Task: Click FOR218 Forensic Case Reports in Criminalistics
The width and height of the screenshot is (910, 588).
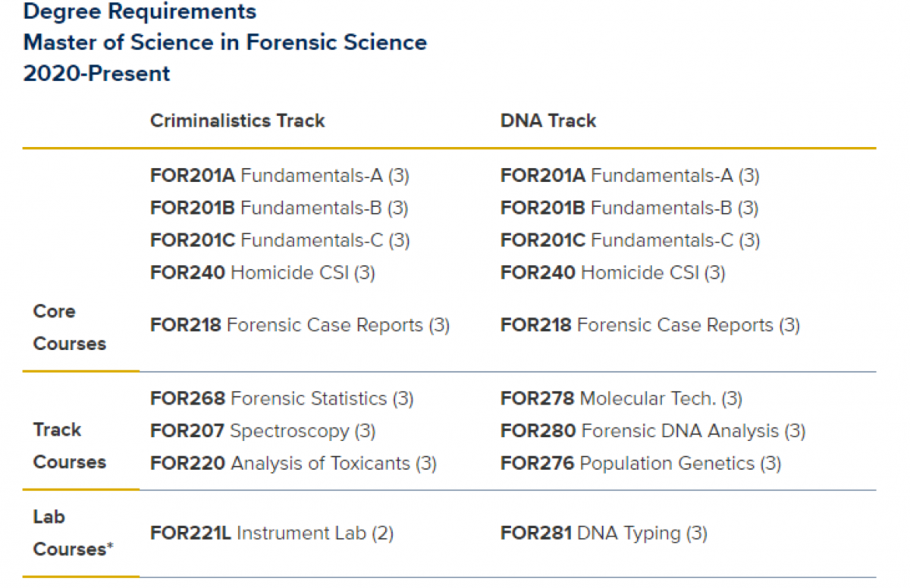Action: pos(300,325)
